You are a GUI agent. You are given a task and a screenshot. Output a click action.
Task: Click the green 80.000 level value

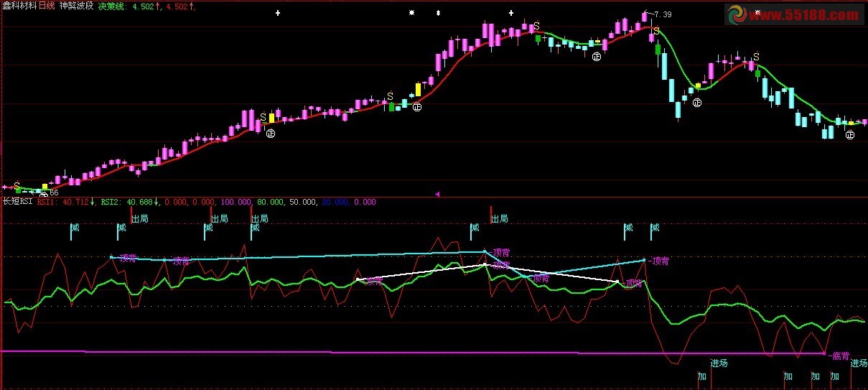click(271, 202)
